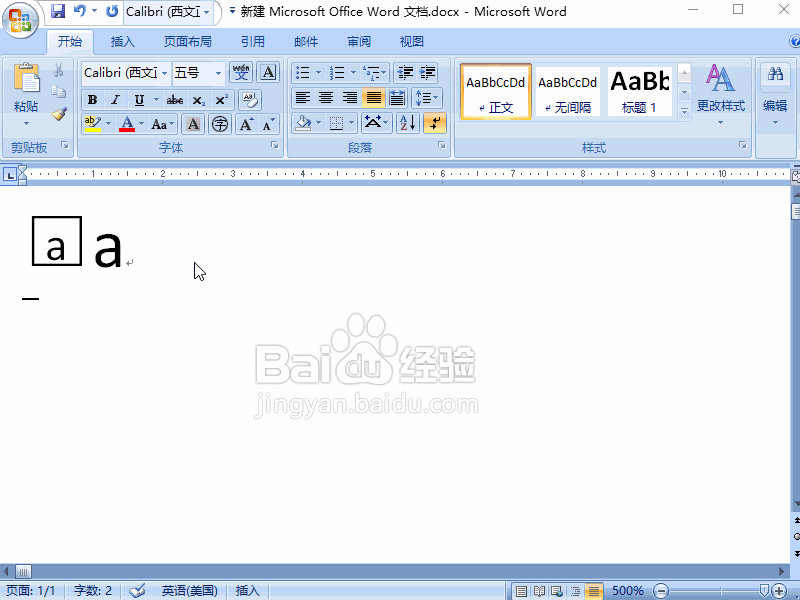Open the Line Spacing dropdown
Viewport: 800px width, 600px height.
427,98
